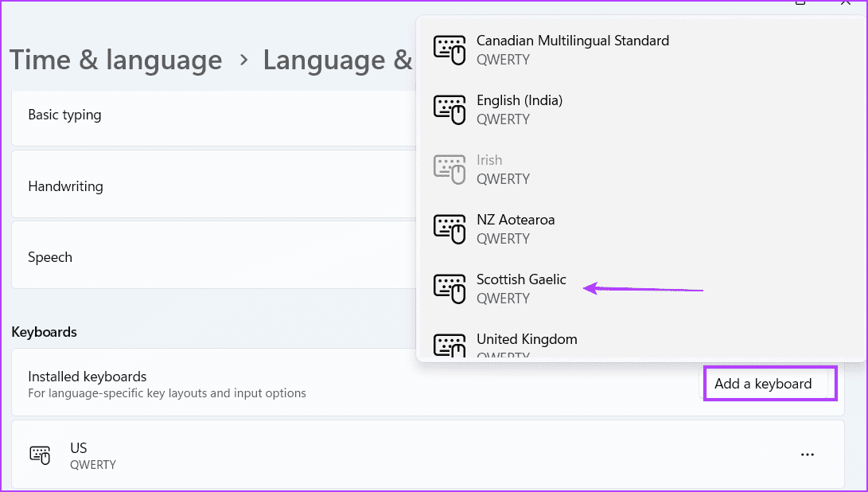Choose the Canadian Multilingual Standard layout
This screenshot has height=492, width=868.
pos(641,50)
